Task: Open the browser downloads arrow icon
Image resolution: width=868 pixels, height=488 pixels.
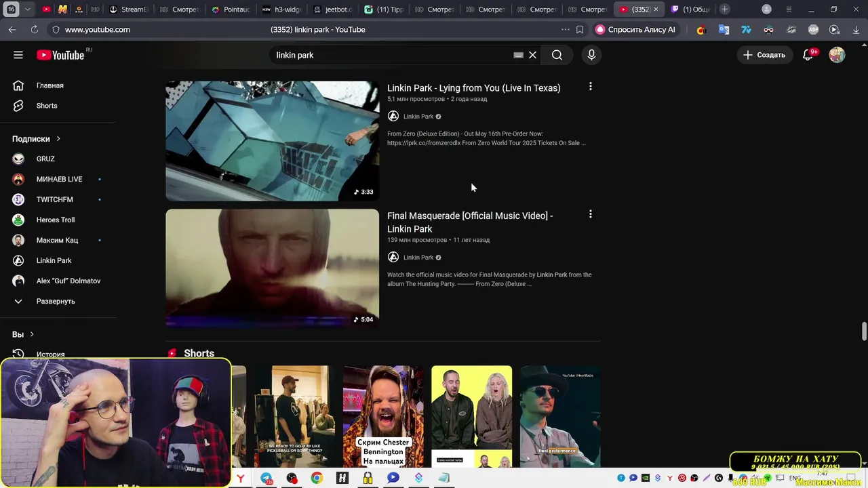Action: (x=856, y=30)
